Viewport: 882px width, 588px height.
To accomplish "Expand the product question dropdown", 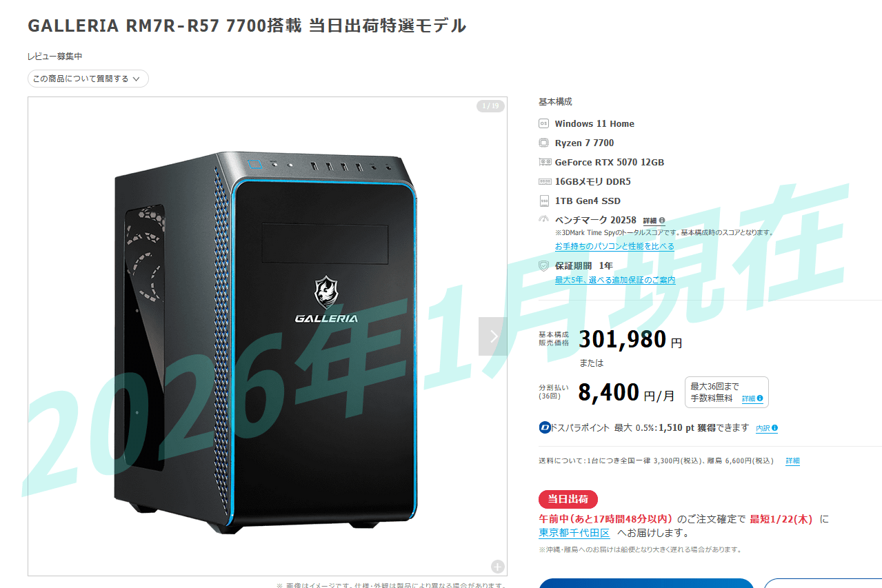I will pos(88,79).
